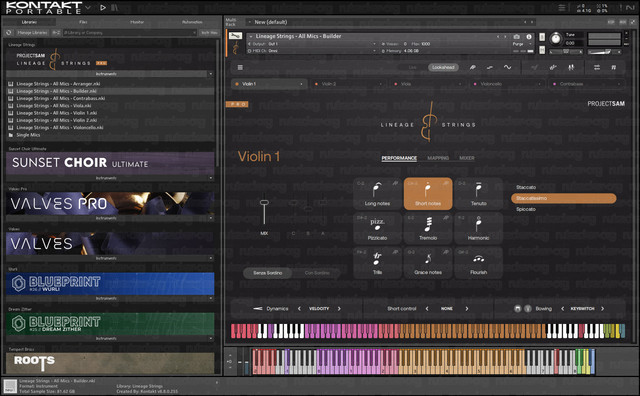Select the Short notes articulation
This screenshot has width=640, height=396.
point(428,194)
